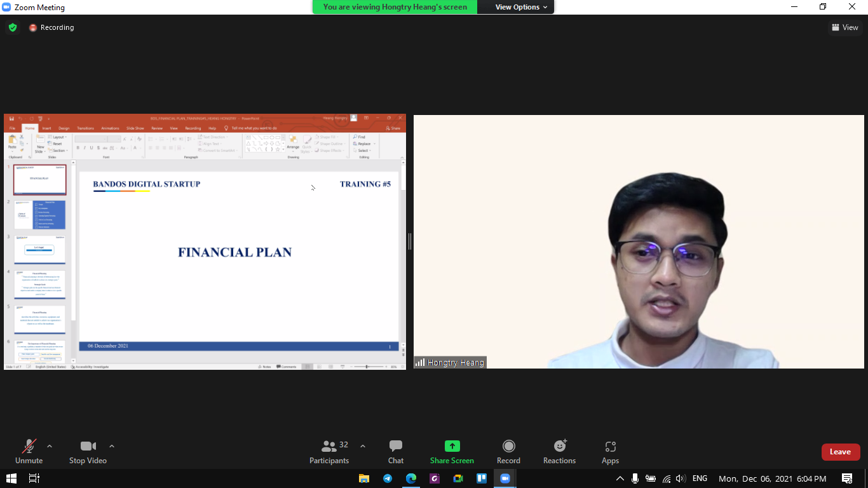Click the Format Painter brush icon
The image size is (868, 488).
pyautogui.click(x=22, y=150)
